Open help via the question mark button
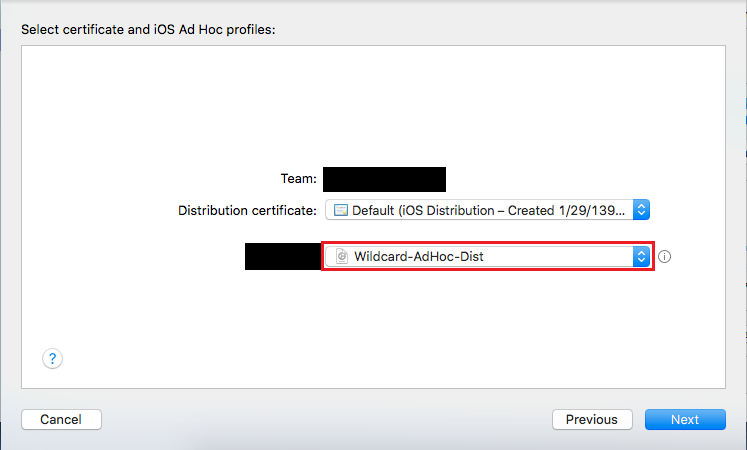 (x=52, y=359)
